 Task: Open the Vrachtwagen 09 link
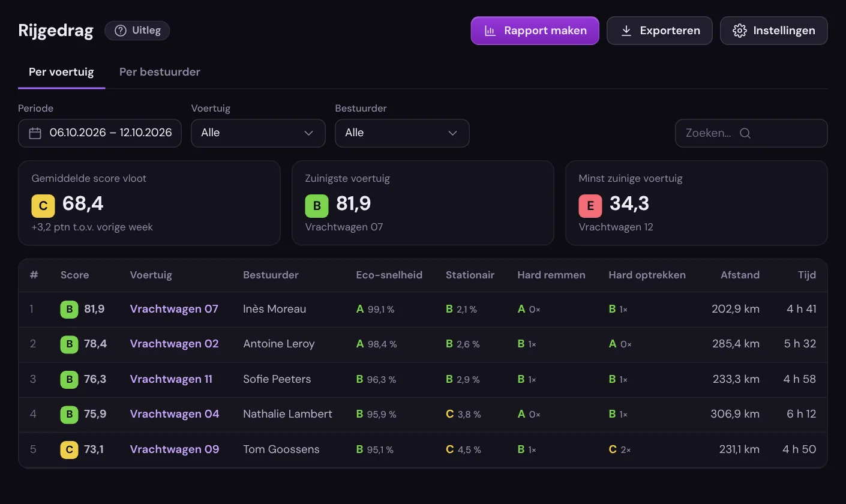(x=175, y=449)
